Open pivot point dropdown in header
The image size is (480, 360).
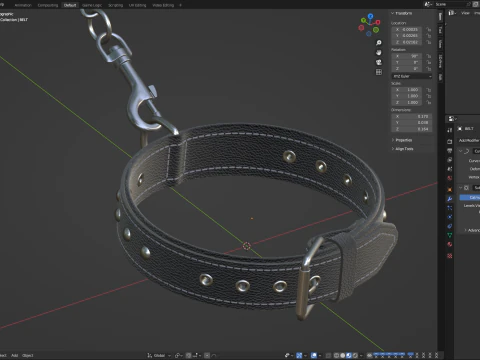point(179,355)
